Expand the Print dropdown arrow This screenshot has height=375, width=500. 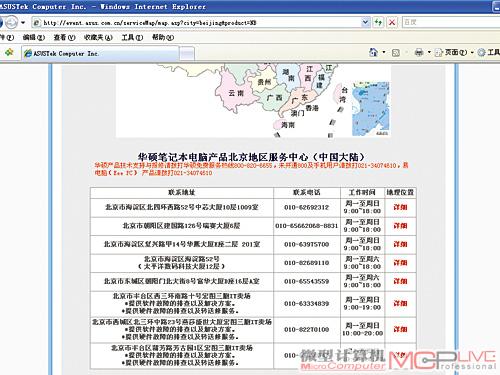click(x=429, y=52)
